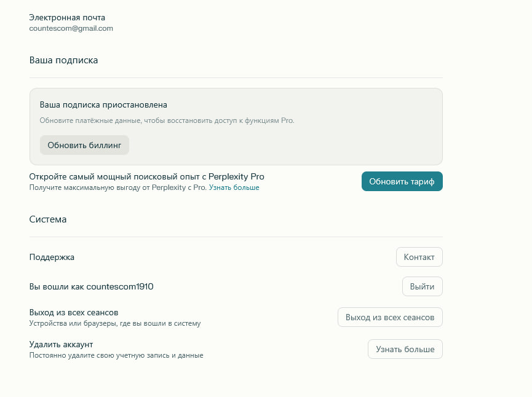
Task: Click the Обновить биллинг button
Action: [84, 145]
